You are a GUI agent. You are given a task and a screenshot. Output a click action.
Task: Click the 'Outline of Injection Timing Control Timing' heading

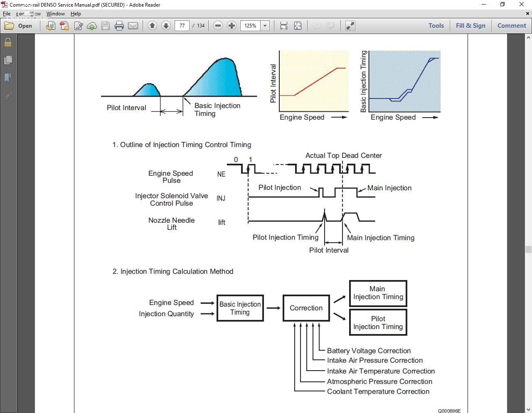pyautogui.click(x=182, y=145)
